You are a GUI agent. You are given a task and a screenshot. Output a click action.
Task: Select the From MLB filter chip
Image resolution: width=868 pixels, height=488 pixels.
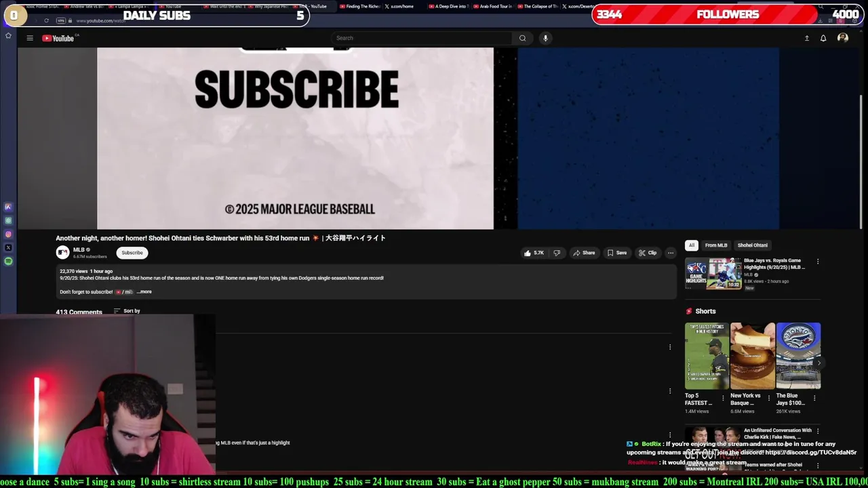click(x=716, y=245)
